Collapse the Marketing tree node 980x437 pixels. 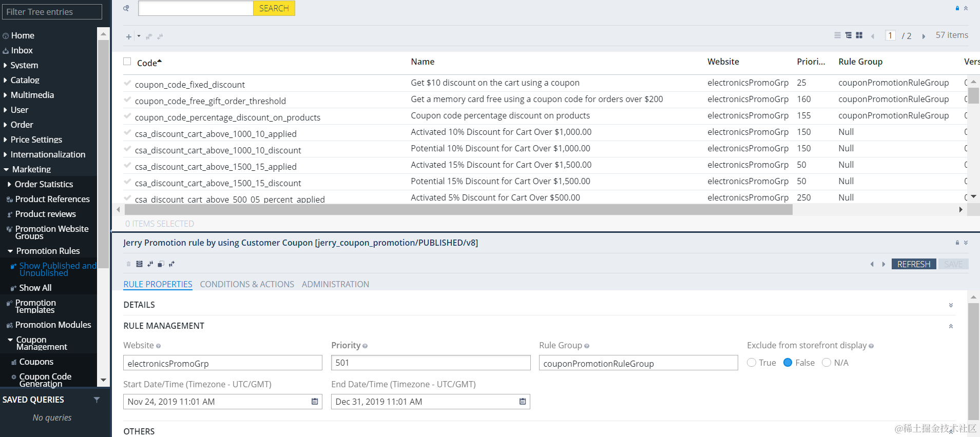(x=6, y=170)
